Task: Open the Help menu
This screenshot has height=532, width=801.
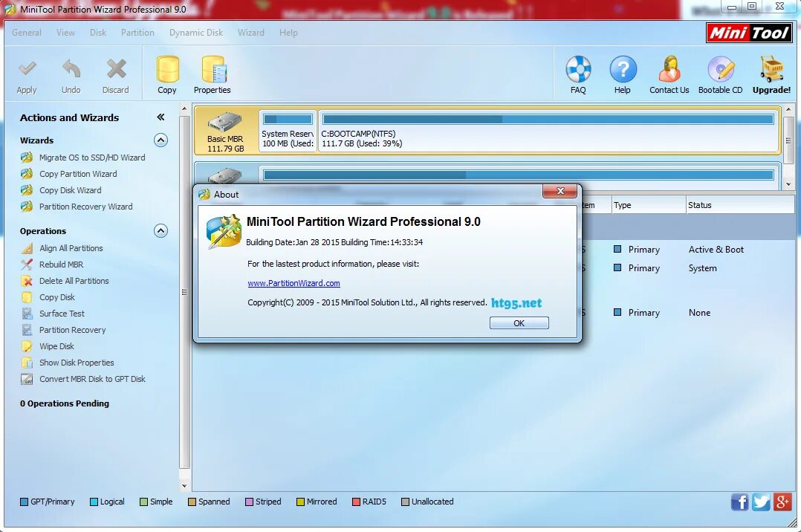Action: (x=288, y=32)
